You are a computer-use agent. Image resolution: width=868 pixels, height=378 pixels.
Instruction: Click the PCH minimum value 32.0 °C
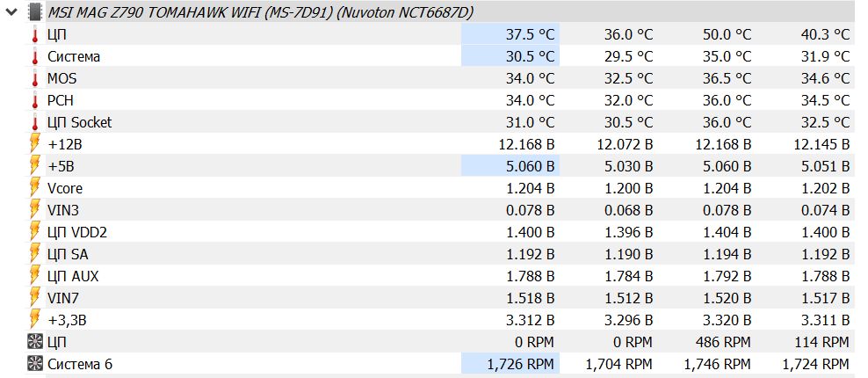coord(628,101)
